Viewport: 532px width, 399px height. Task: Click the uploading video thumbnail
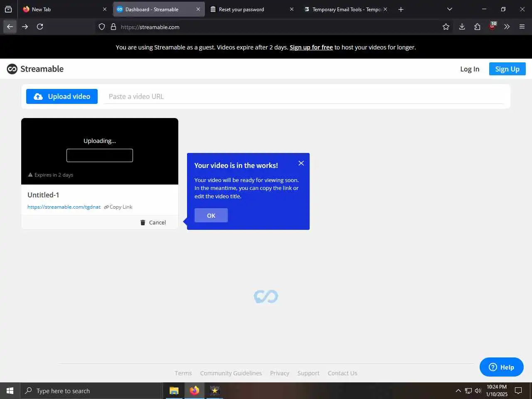100,151
